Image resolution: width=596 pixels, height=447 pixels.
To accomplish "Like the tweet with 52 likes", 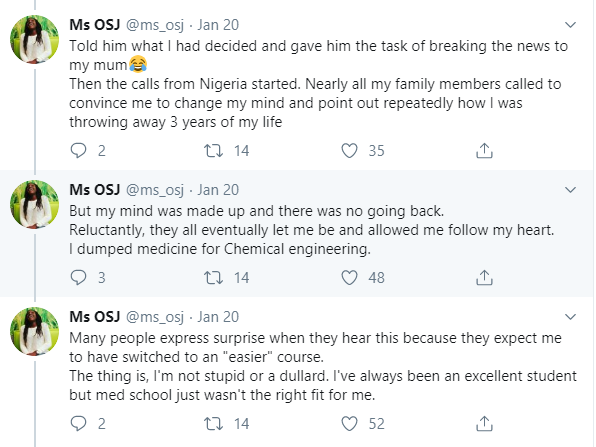I will click(349, 423).
